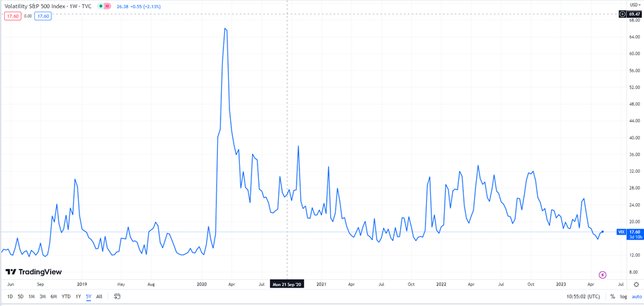Screen dimensions: 644x306
Task: Toggle auto scale mode
Action: (636, 296)
